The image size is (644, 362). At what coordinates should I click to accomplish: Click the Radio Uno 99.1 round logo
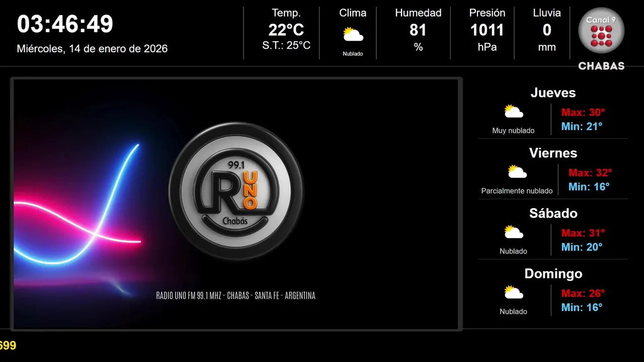(236, 191)
